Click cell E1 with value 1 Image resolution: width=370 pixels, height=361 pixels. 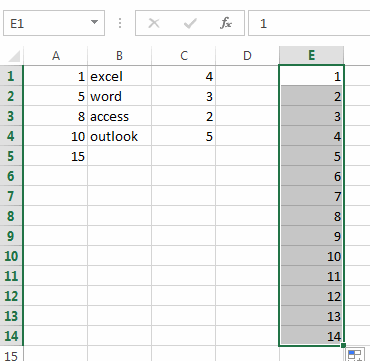tap(311, 76)
